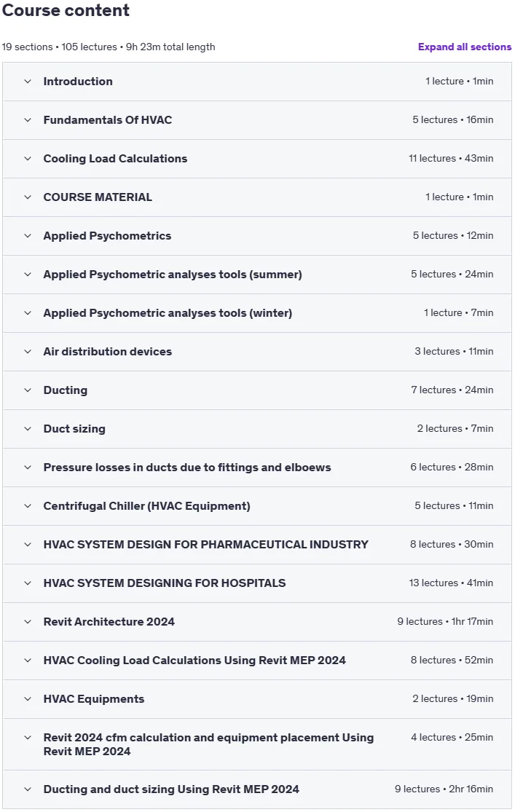
Task: Expand Pressure losses in ducts section
Action: (x=257, y=468)
